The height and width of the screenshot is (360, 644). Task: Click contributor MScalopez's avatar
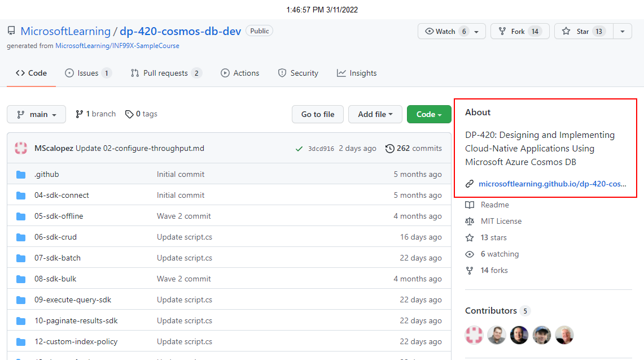(x=474, y=335)
